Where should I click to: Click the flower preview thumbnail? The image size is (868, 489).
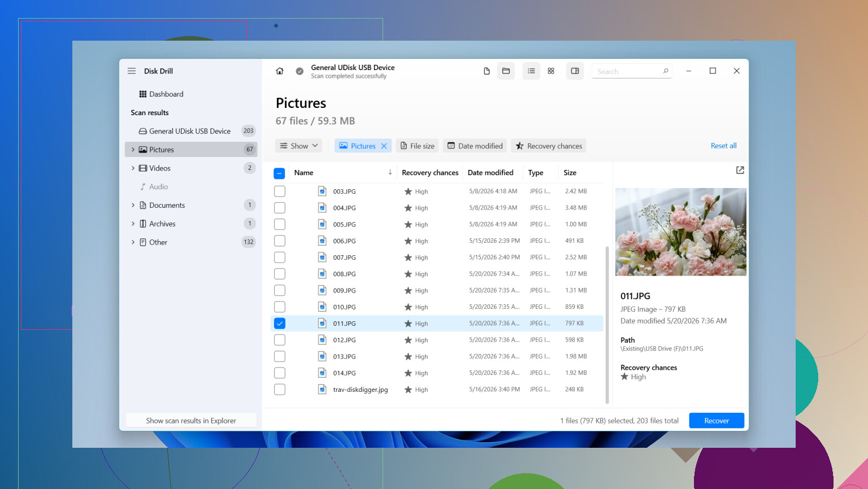681,232
